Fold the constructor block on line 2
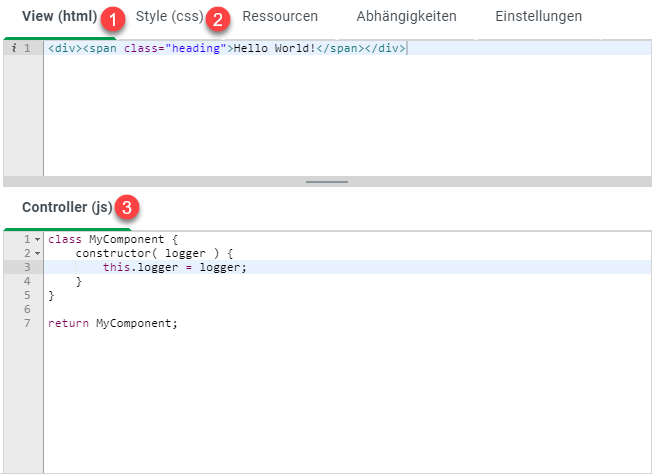 pyautogui.click(x=37, y=254)
